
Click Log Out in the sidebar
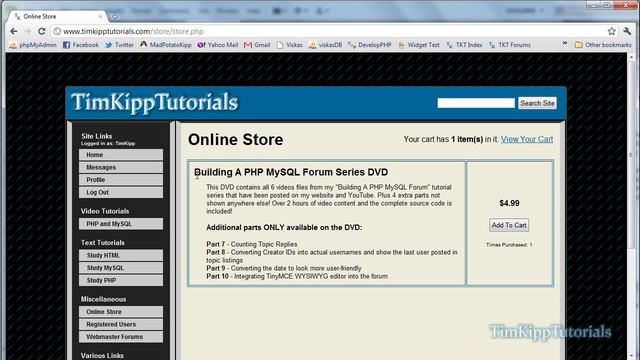[x=121, y=192]
